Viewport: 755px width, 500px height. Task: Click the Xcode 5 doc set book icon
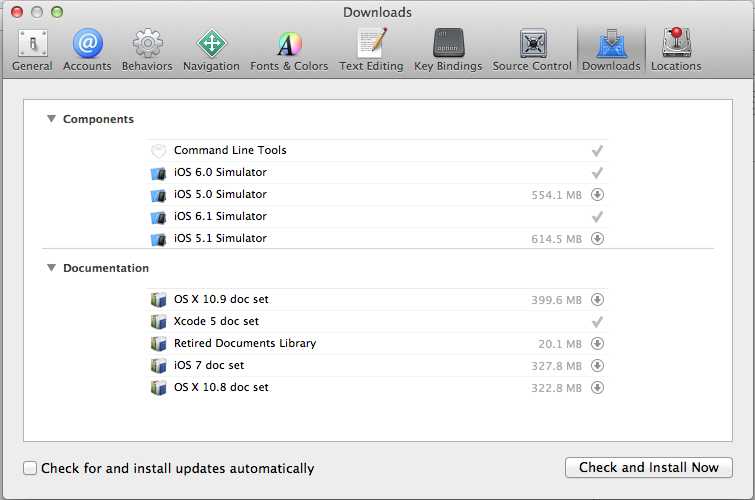pyautogui.click(x=158, y=322)
